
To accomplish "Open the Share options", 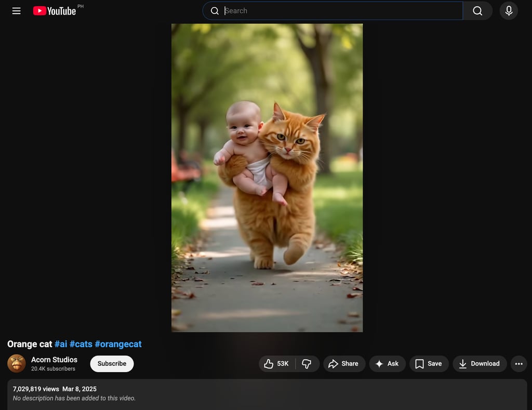I will [344, 364].
